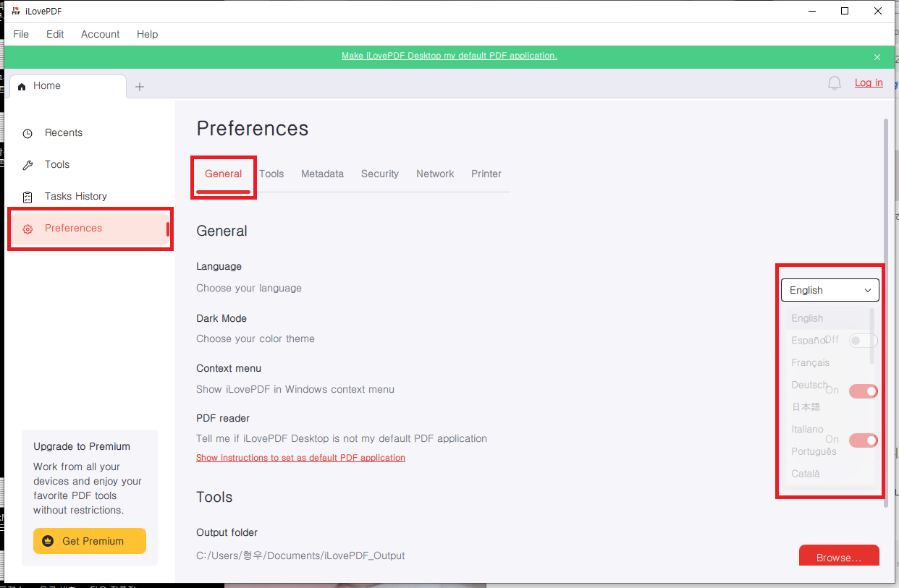Add a new tab with the plus icon
Image resolution: width=899 pixels, height=588 pixels.
pyautogui.click(x=140, y=87)
